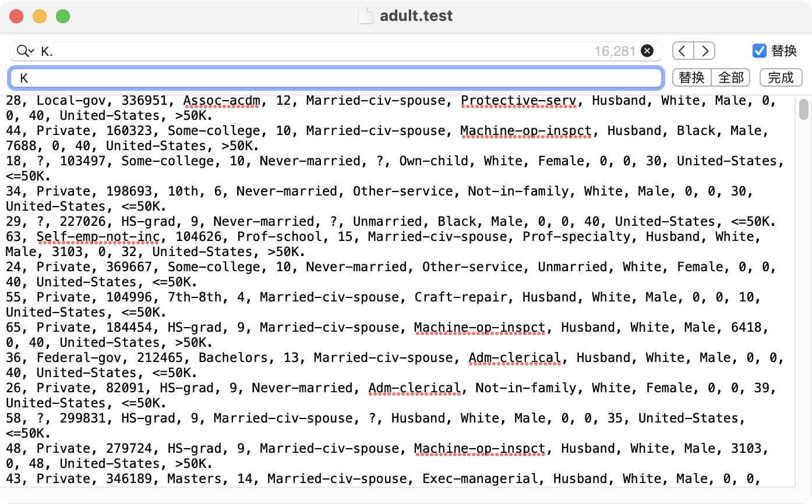Click the word Self-emp-not-inc
This screenshot has width=812, height=504.
point(98,237)
